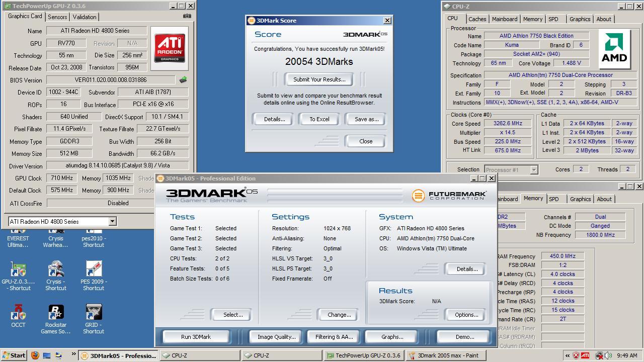
Task: Click Submit Your Results button
Action: [319, 79]
